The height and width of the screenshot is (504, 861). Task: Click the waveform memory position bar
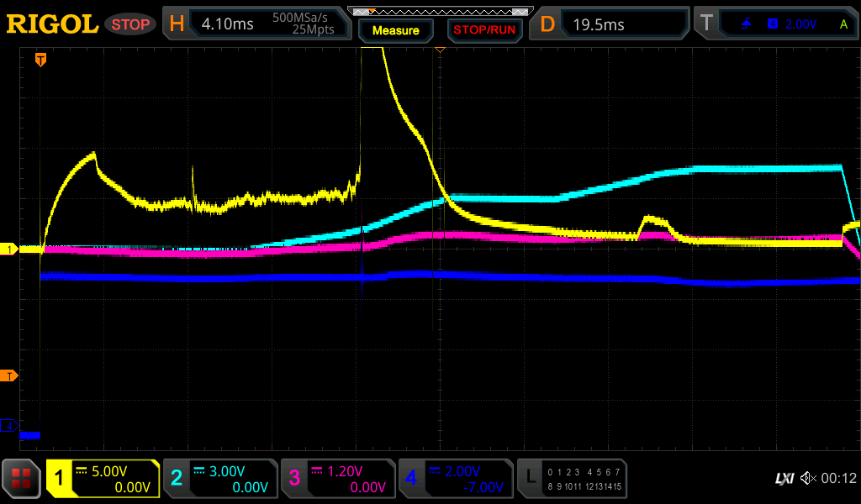(x=440, y=11)
